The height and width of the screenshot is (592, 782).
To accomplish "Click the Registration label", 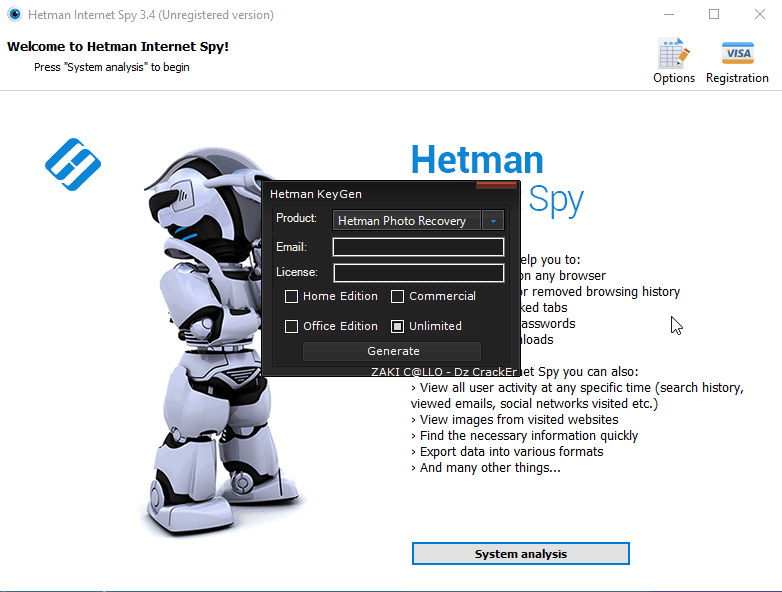I will tap(737, 78).
